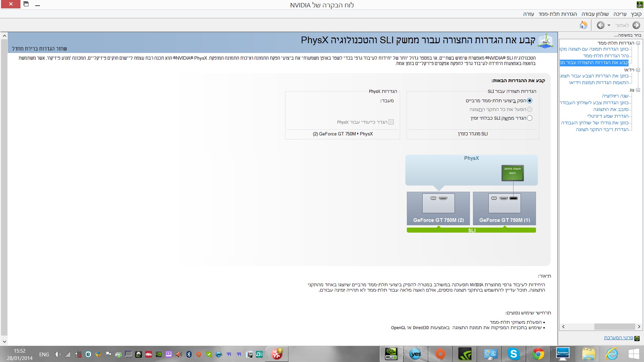
Task: Open the back history dropdown arrow
Action: pyautogui.click(x=609, y=25)
